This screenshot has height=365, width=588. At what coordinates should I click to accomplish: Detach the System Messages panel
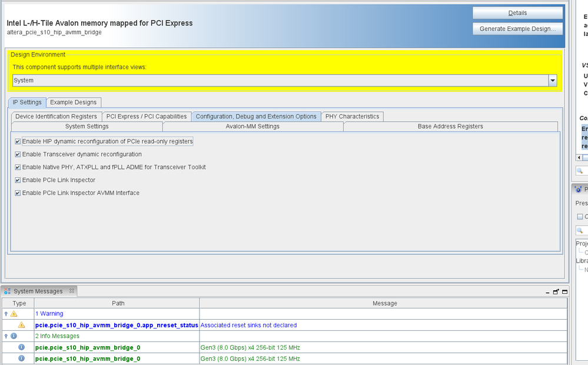[556, 291]
